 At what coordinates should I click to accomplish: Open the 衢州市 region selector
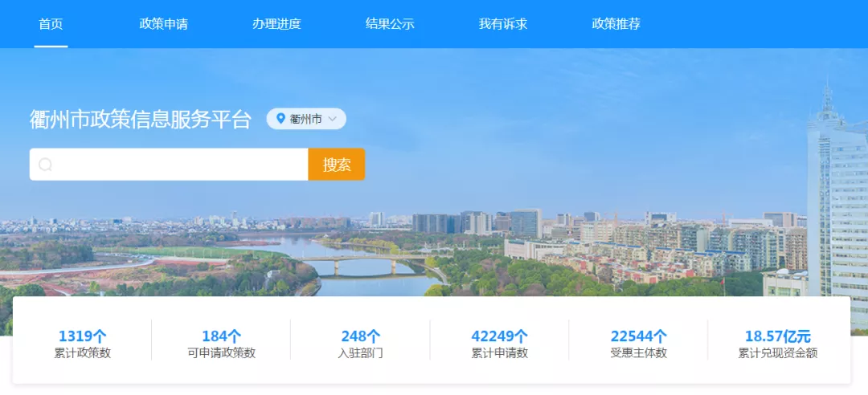[x=306, y=119]
